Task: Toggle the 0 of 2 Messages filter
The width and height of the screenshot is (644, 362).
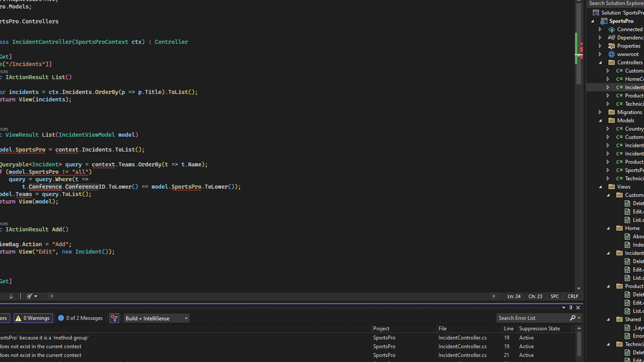Action: tap(80, 318)
